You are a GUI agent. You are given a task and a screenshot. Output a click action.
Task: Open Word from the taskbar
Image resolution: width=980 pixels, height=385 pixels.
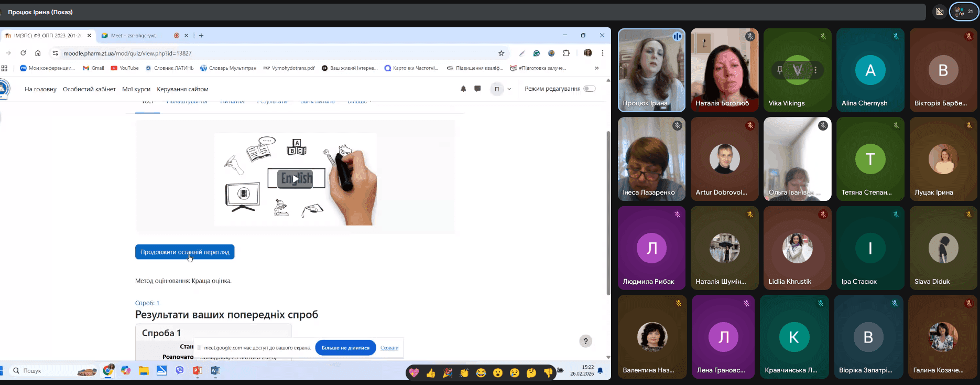pos(215,371)
